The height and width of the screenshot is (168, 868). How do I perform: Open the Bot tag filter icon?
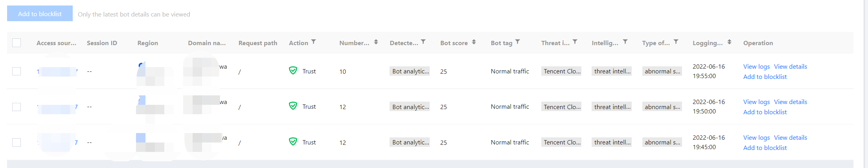coord(517,42)
